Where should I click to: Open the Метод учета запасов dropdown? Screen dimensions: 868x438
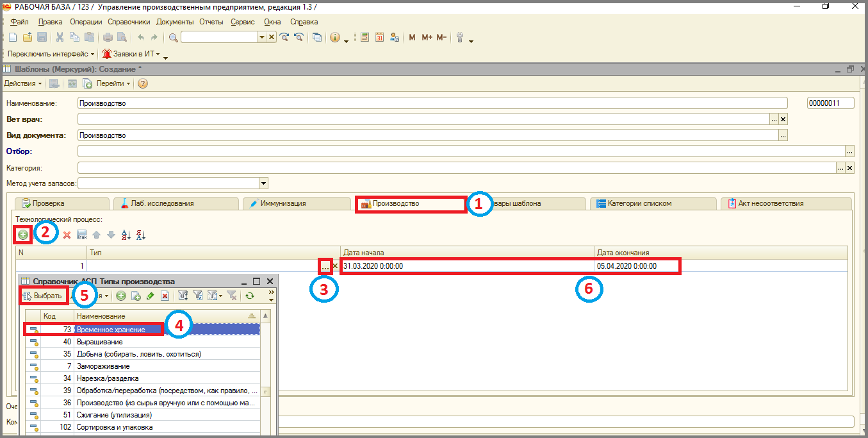263,184
